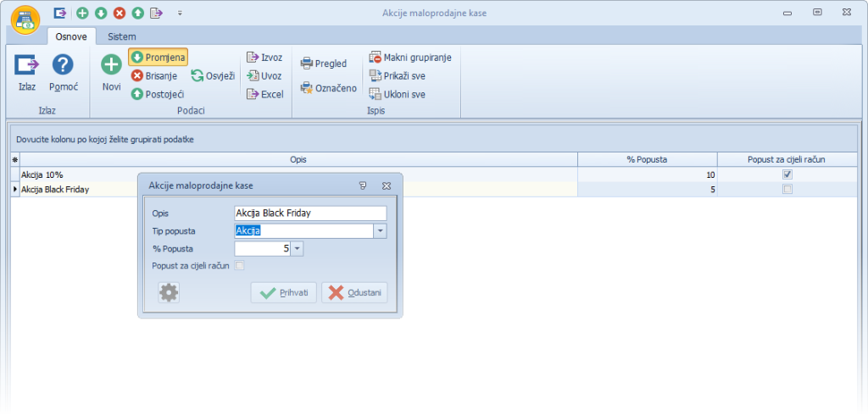This screenshot has height=415, width=868.
Task: Cancel dialog with Odustani button
Action: click(x=354, y=293)
